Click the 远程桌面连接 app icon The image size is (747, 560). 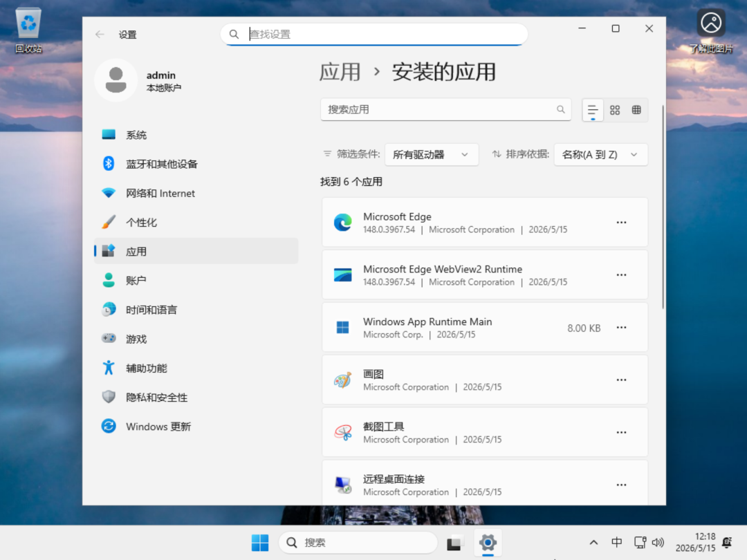pos(342,485)
